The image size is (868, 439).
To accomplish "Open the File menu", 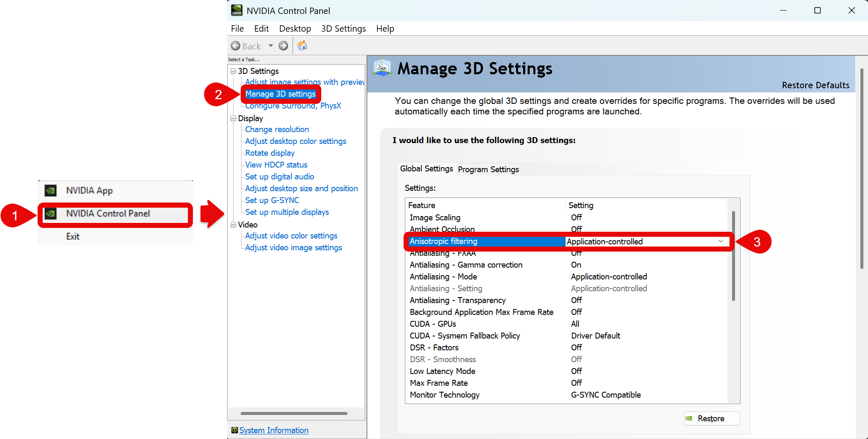I will pyautogui.click(x=237, y=29).
